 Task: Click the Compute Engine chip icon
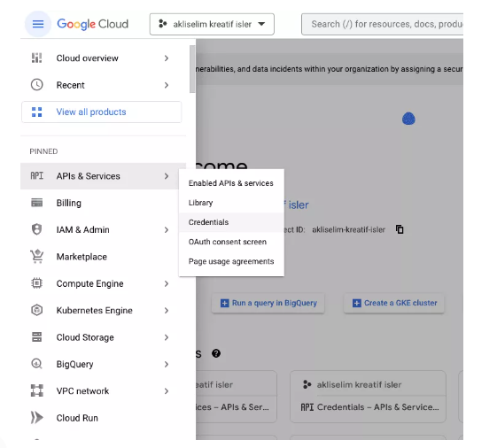37,283
